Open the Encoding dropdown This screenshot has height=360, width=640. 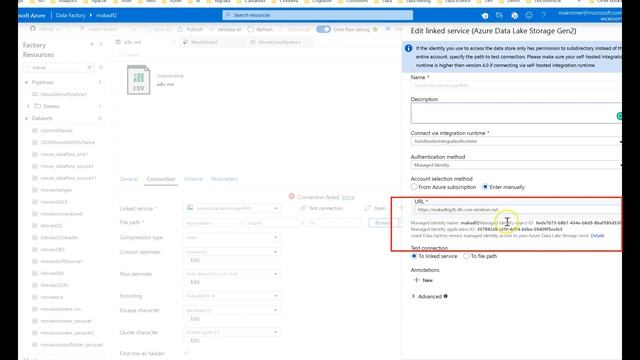coord(232,296)
